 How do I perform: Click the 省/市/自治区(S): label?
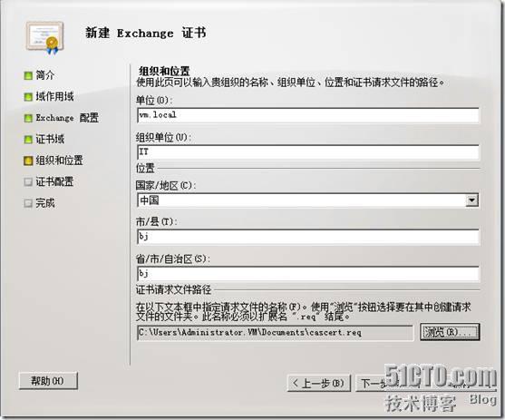click(172, 259)
